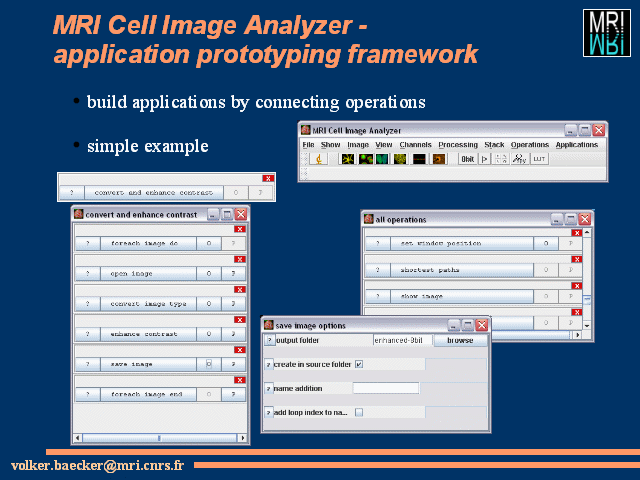Click the output folder text field
This screenshot has height=480, width=640.
pyautogui.click(x=402, y=340)
